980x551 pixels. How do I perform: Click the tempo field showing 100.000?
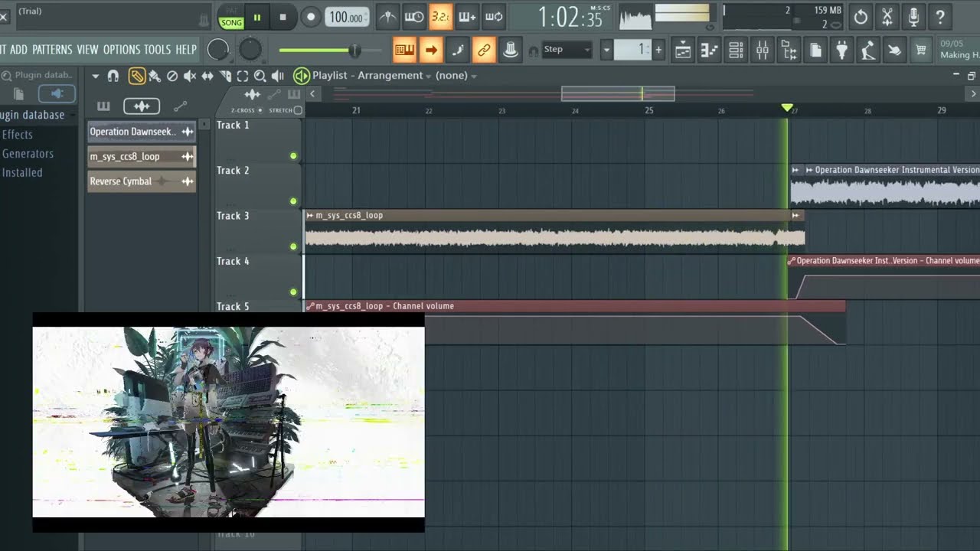[347, 17]
